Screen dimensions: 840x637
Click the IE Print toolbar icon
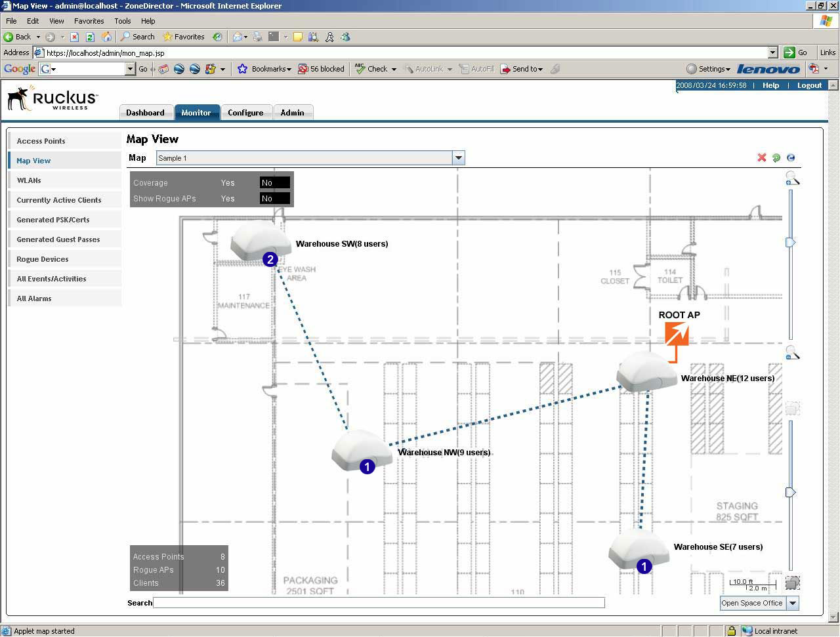[x=258, y=37]
